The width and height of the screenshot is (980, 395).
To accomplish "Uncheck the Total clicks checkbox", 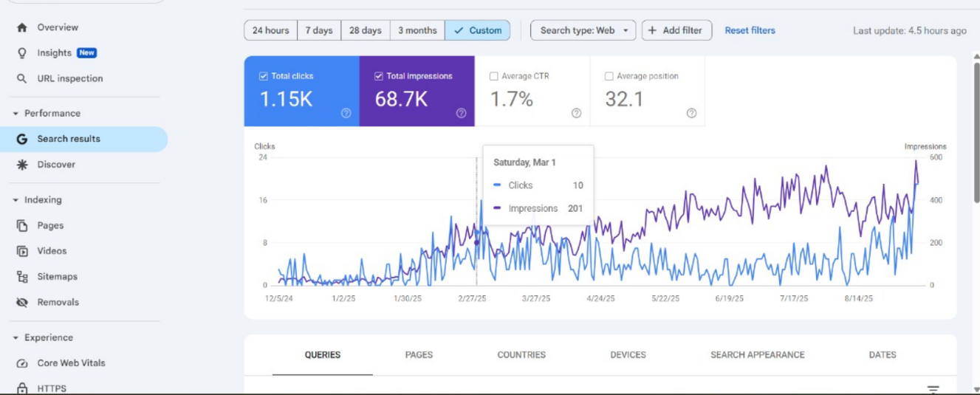I will pos(264,76).
